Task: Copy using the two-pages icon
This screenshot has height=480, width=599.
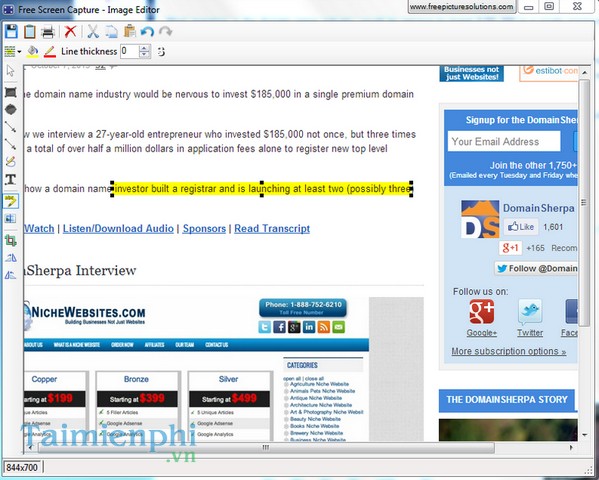Action: pyautogui.click(x=111, y=32)
